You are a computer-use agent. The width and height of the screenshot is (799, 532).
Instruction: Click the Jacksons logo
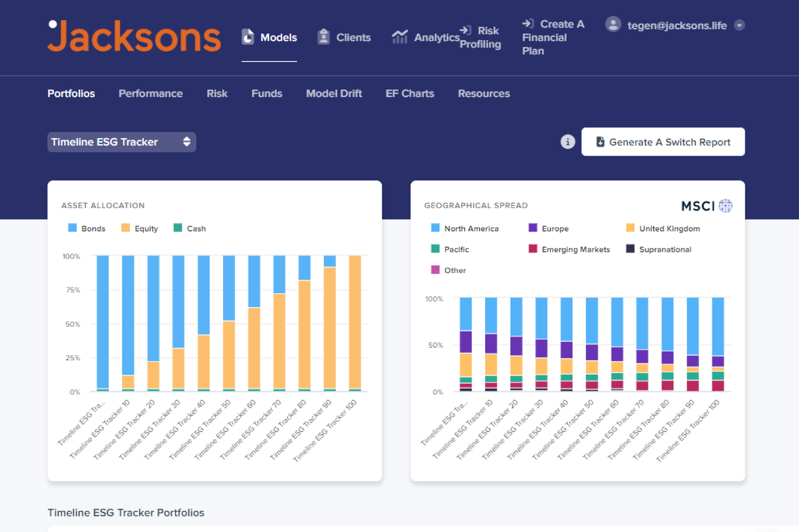pyautogui.click(x=134, y=36)
